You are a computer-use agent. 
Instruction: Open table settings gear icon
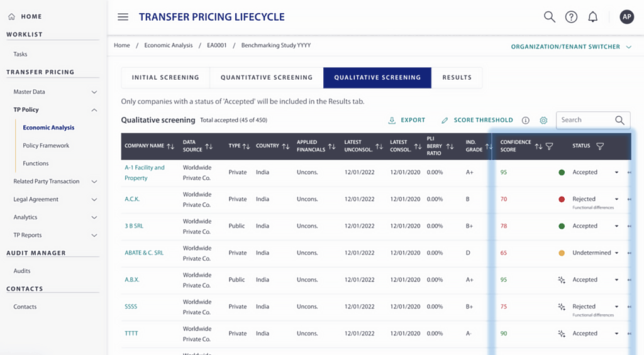(x=543, y=120)
